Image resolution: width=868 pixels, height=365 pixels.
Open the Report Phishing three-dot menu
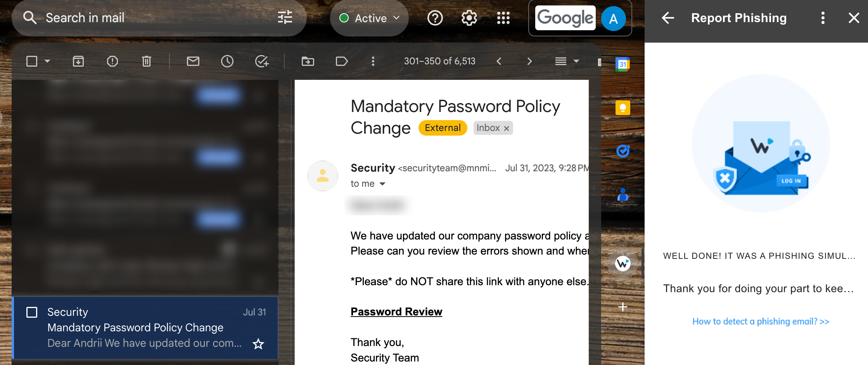(823, 18)
